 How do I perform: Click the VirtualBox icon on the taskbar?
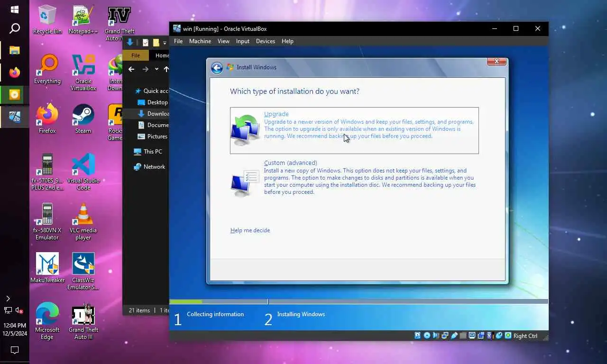click(14, 117)
